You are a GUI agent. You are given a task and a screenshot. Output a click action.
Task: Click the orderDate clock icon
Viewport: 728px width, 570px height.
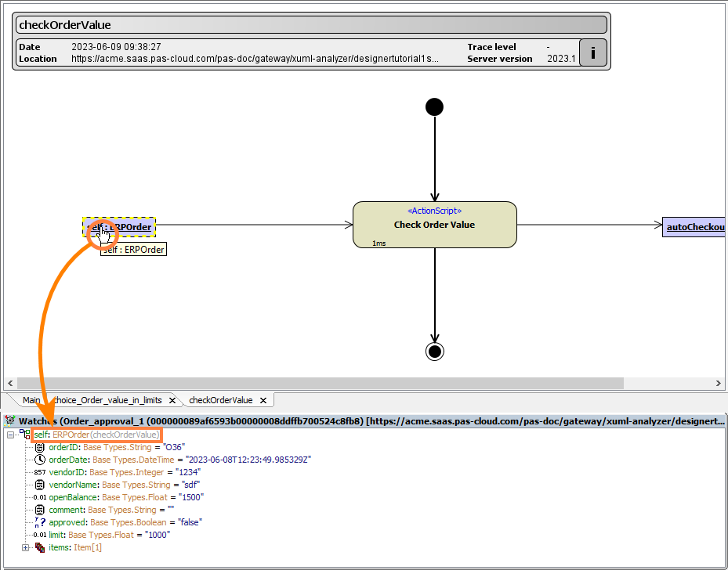39,460
